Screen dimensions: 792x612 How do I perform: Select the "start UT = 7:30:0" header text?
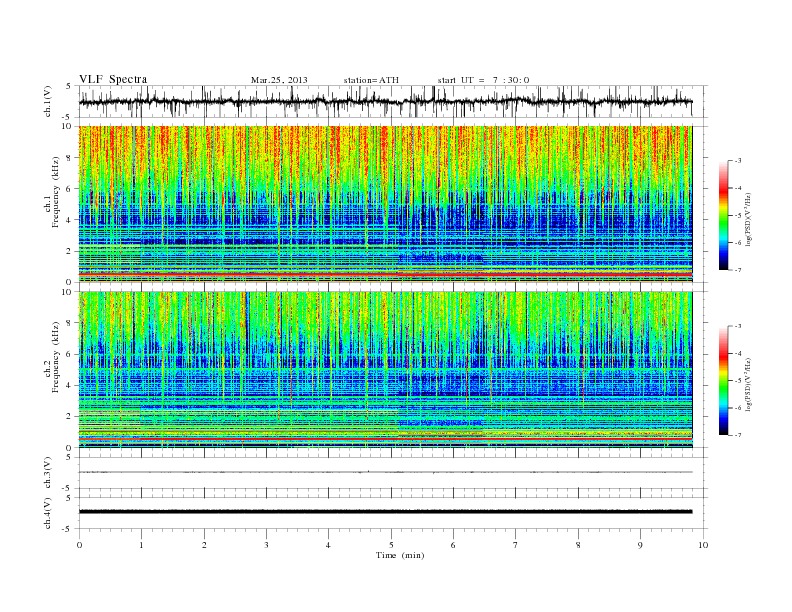(483, 80)
